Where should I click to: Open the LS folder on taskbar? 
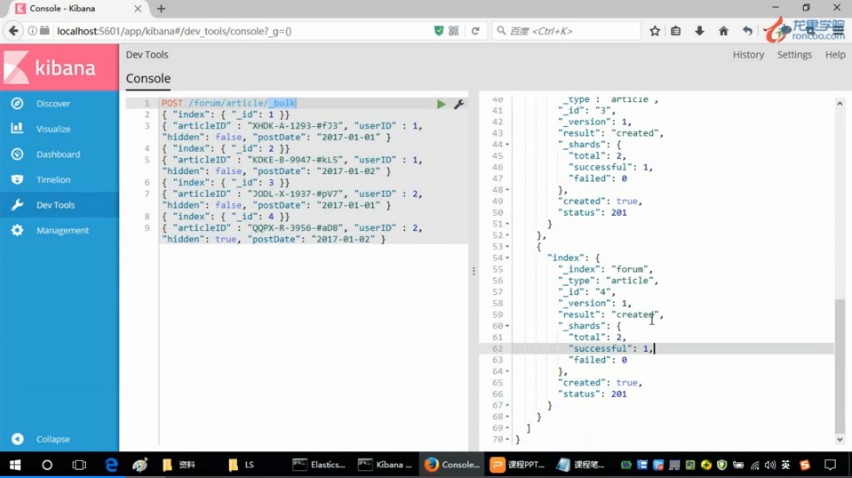click(x=241, y=465)
